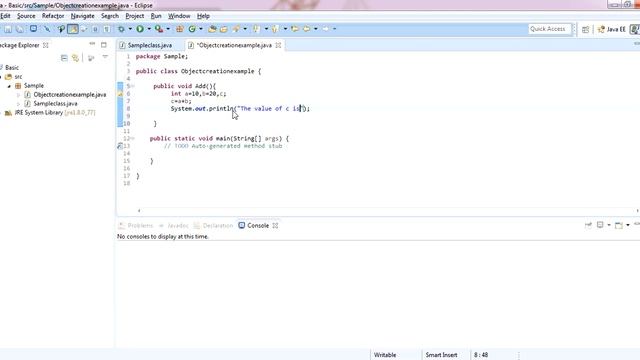This screenshot has height=360, width=640.
Task: Click the Open Perspective icon
Action: tap(585, 29)
